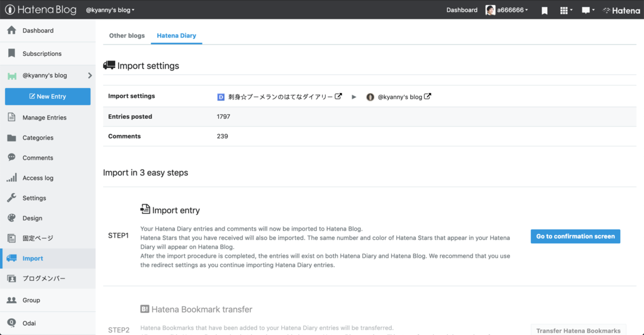The width and height of the screenshot is (644, 335).
Task: Click the Import entry document icon
Action: click(145, 209)
